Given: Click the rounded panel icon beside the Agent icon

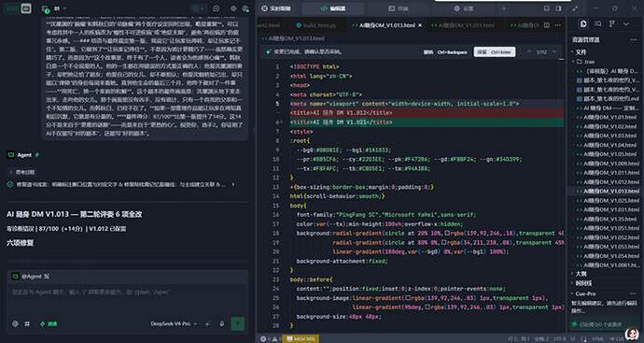Looking at the screenshot, I should click(x=26, y=8).
